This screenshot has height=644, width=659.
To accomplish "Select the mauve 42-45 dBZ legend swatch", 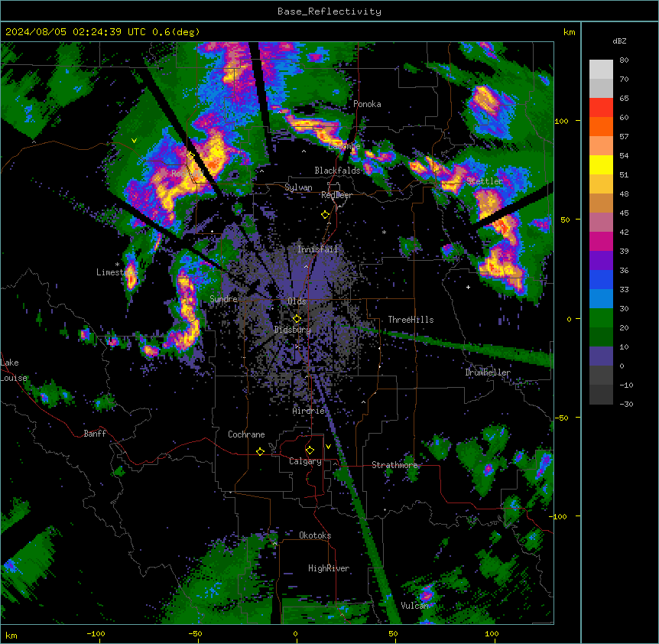I will pos(601,223).
